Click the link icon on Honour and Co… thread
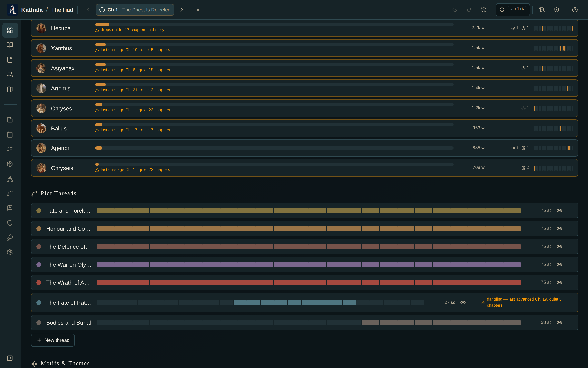 559,229
